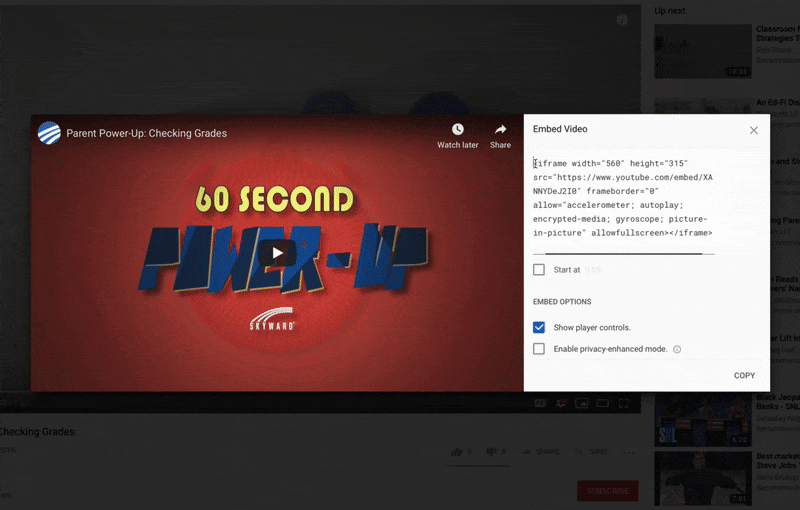
Task: Click the privacy-enhanced mode info icon
Action: tap(677, 349)
